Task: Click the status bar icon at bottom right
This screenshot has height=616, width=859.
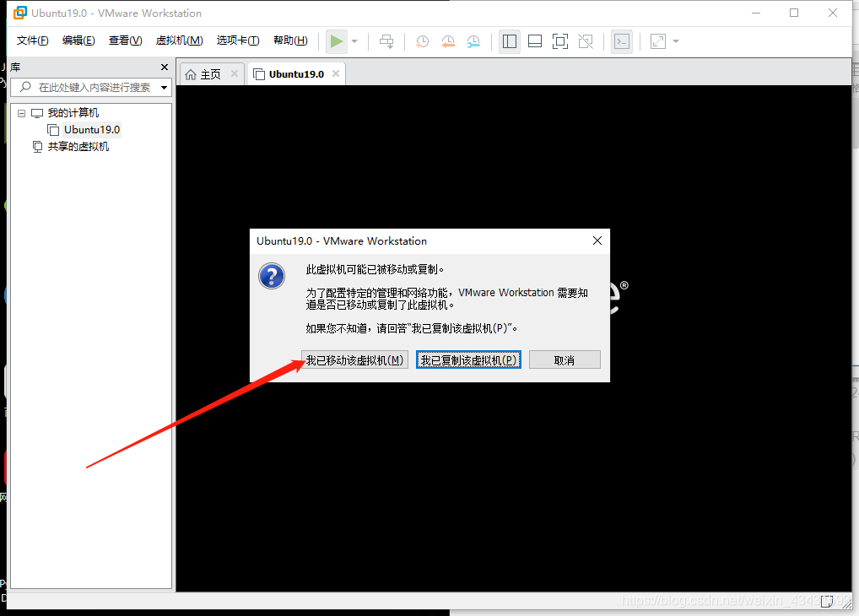Action: pyautogui.click(x=827, y=601)
